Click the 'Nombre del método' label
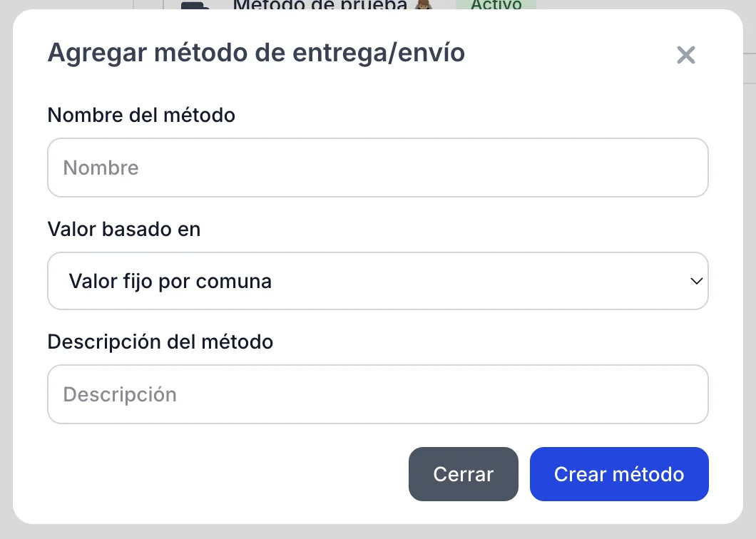Screen dimensions: 756x539 pos(141,115)
